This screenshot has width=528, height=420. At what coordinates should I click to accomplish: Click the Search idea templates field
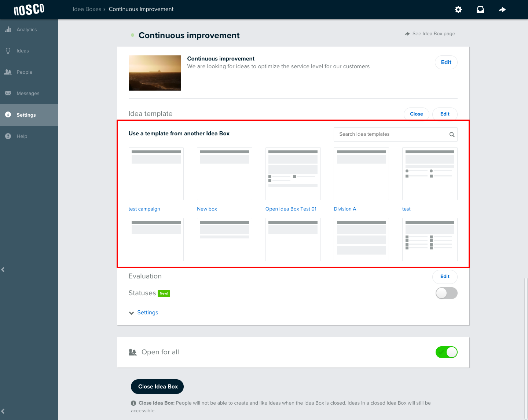(x=396, y=134)
